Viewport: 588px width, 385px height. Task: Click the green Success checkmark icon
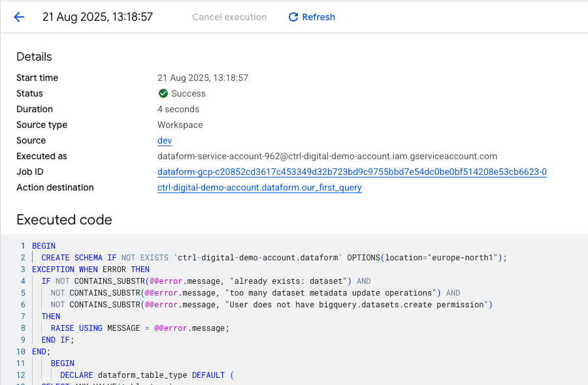tap(163, 93)
